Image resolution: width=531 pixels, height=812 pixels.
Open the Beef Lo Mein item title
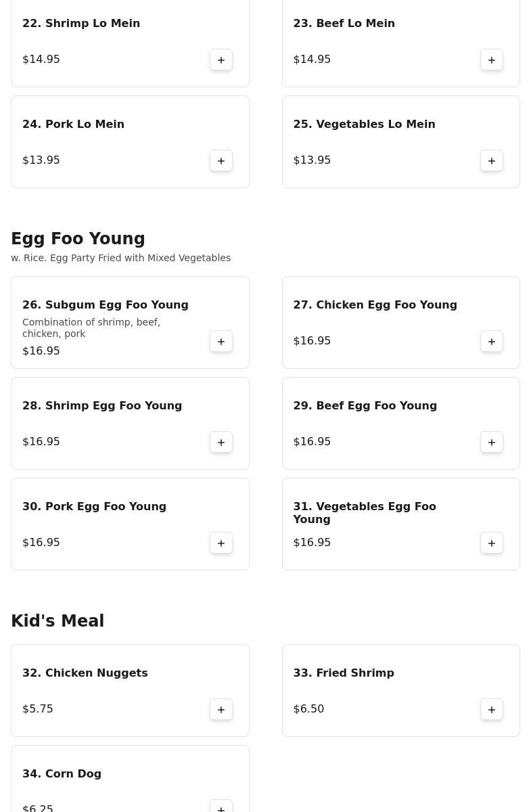[344, 24]
